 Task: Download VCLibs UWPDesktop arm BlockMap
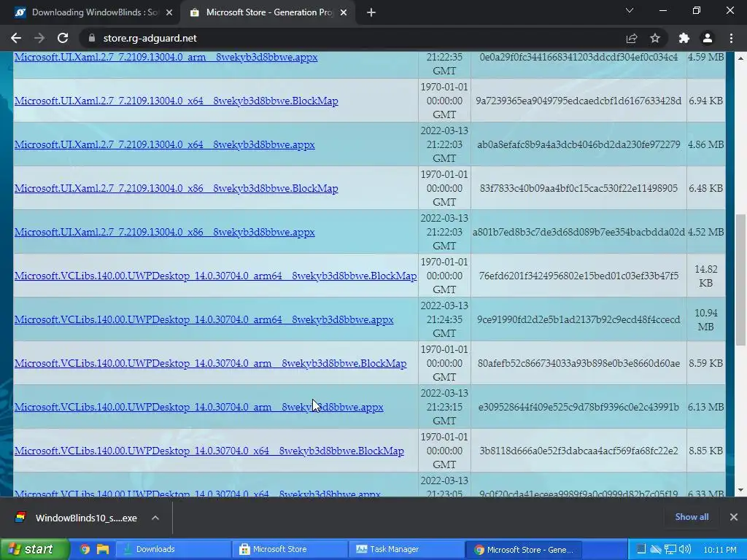tap(210, 364)
